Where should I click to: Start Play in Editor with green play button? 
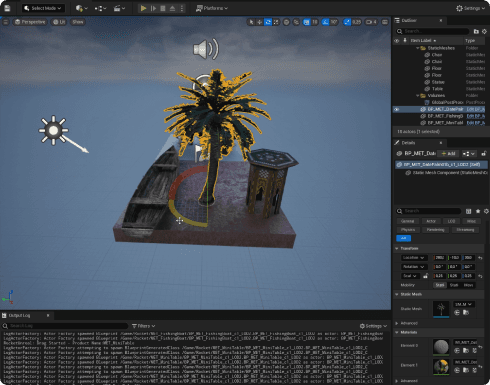143,8
